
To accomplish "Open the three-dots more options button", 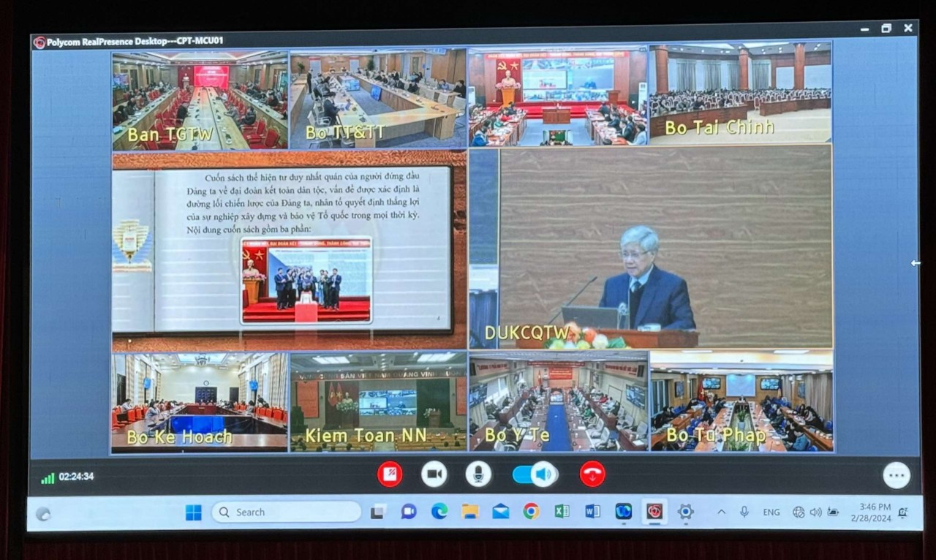I will (x=897, y=475).
